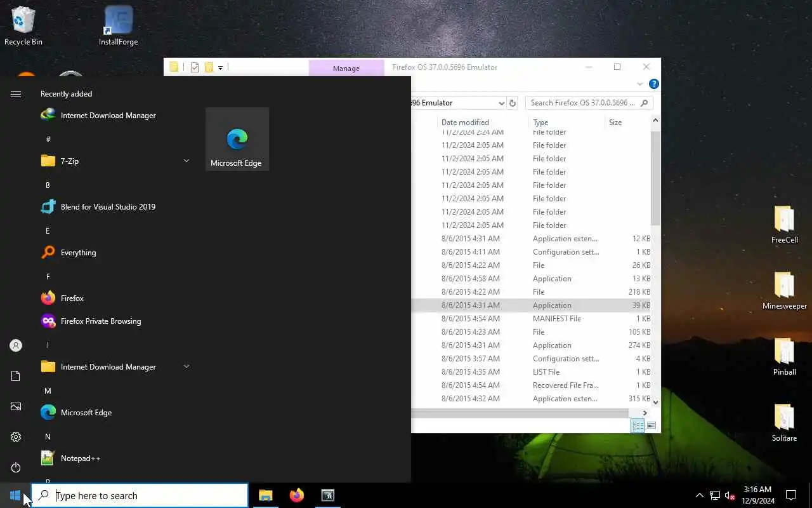Open the address bar history dropdown
Screen dimensions: 812x508
(x=501, y=103)
